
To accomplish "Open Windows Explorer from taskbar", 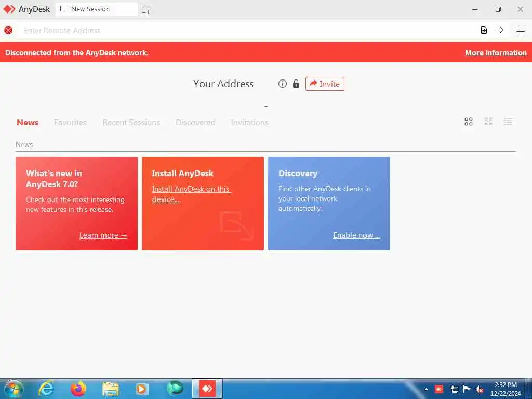I will tap(111, 389).
